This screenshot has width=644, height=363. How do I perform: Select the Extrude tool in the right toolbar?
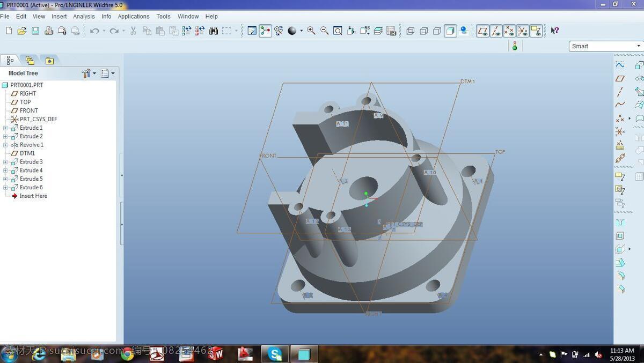tap(639, 65)
